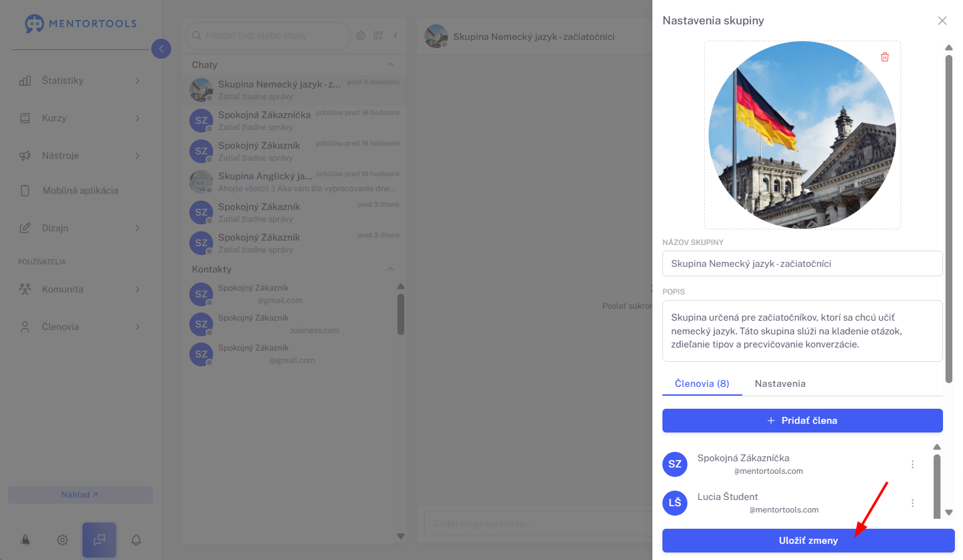963x560 pixels.
Task: Close the Nastavenia skupiny panel
Action: (942, 21)
